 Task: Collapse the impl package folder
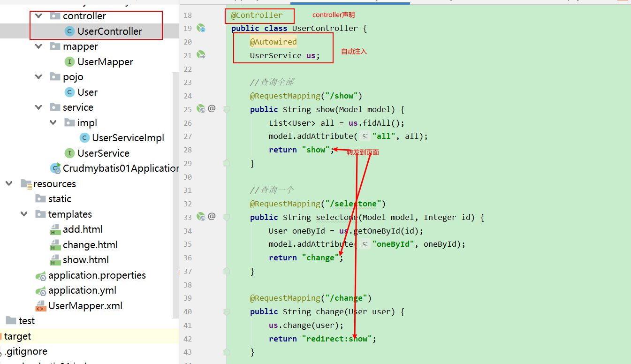coord(53,123)
